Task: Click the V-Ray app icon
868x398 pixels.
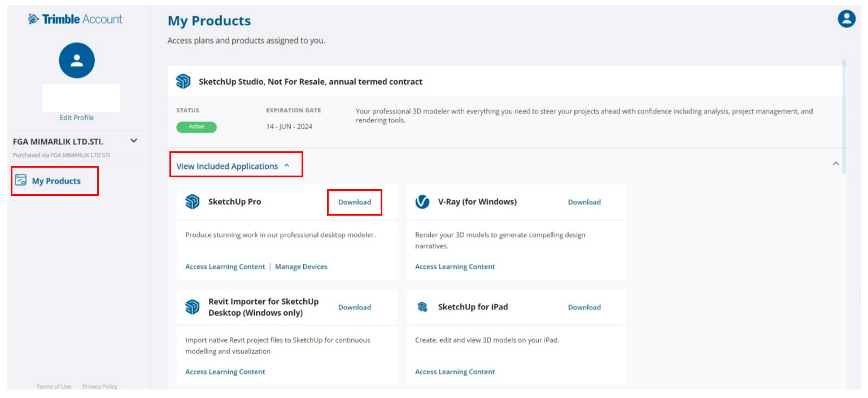Action: coord(422,202)
